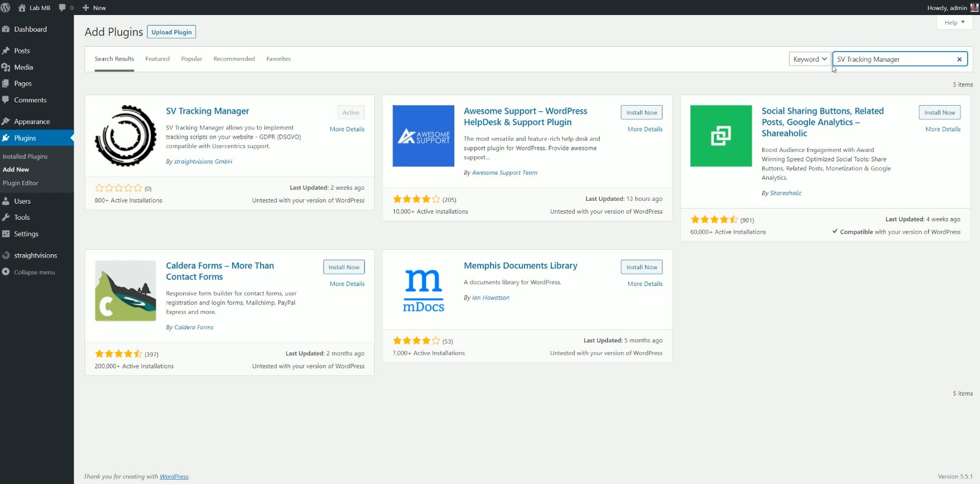Click the admin avatar in top right

point(974,8)
